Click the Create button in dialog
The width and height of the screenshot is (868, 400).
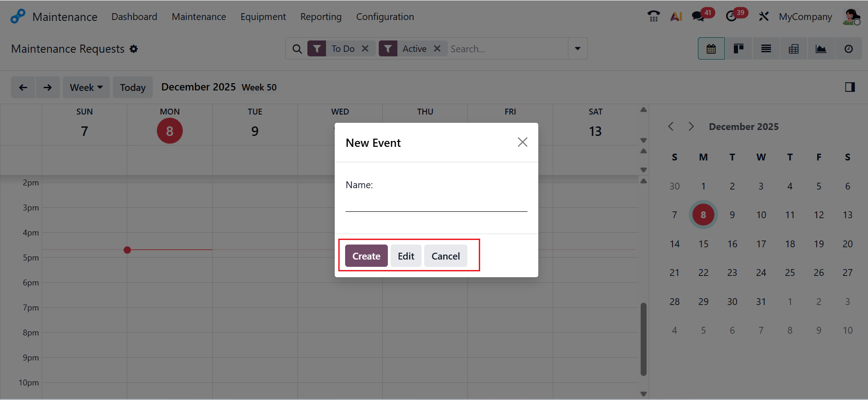click(x=366, y=256)
